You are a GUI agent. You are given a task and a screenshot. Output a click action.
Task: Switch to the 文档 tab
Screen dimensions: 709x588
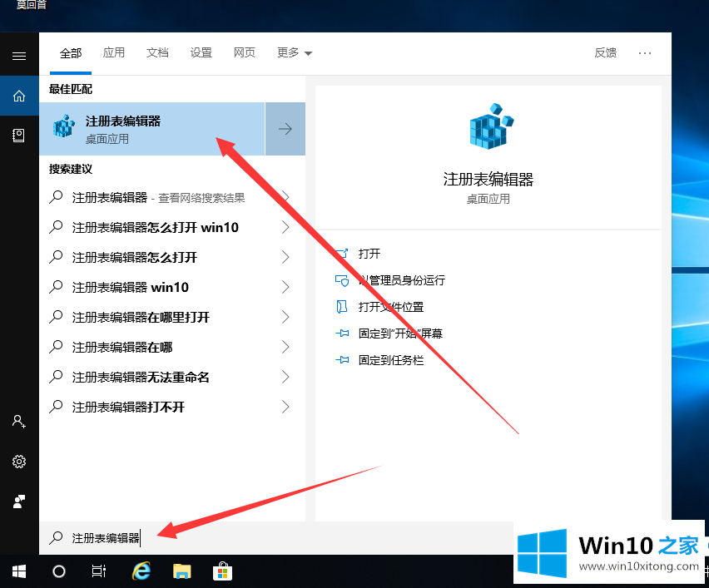pos(157,53)
